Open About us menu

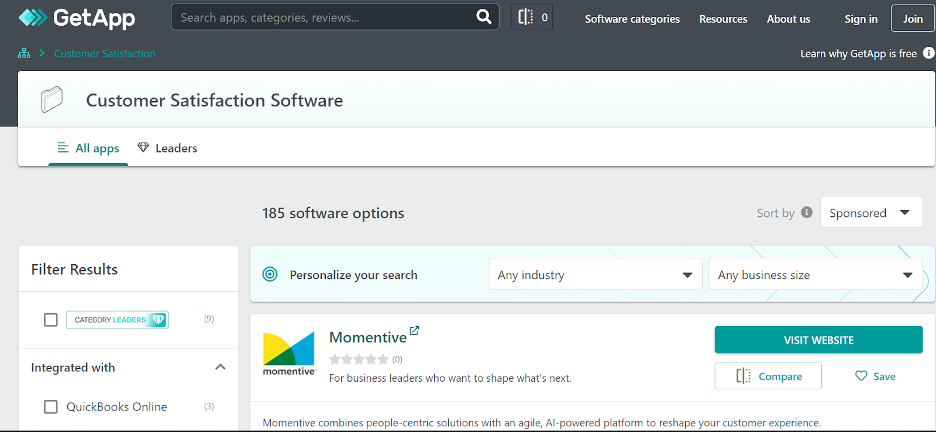(x=788, y=19)
